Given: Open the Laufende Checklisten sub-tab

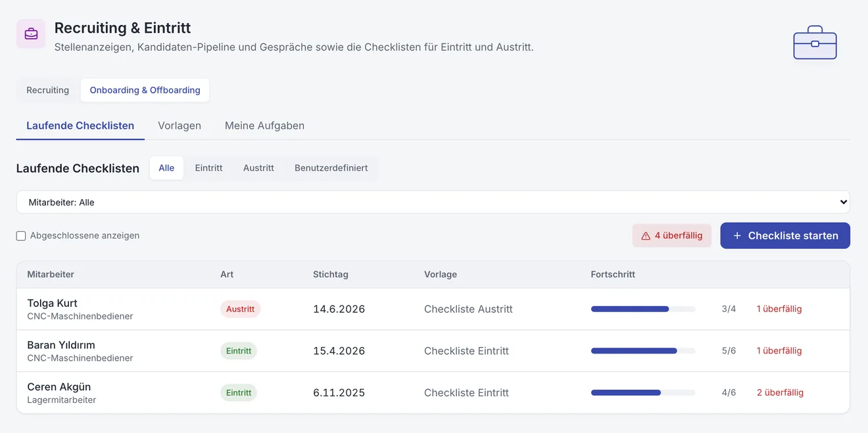Looking at the screenshot, I should coord(80,125).
